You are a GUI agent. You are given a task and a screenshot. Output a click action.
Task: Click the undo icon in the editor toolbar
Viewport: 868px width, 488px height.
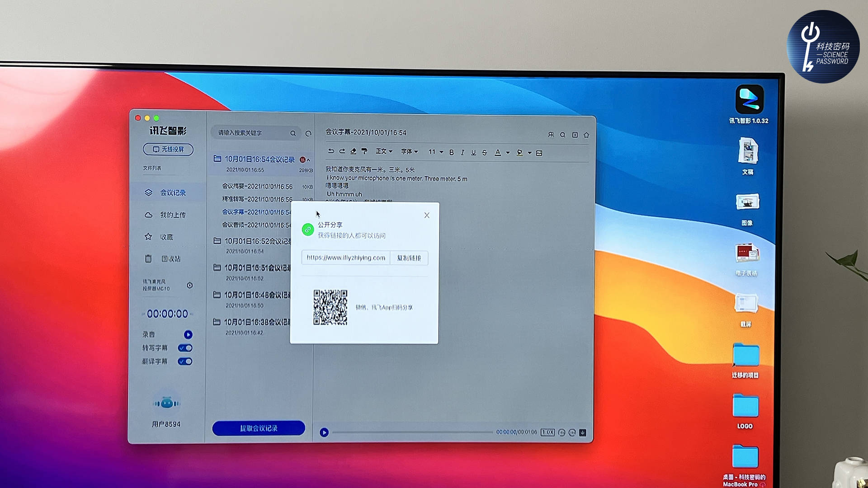click(x=331, y=151)
